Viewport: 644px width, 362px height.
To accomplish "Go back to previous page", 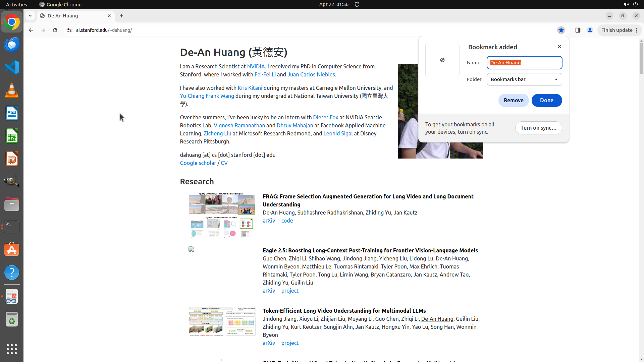I will click(31, 30).
